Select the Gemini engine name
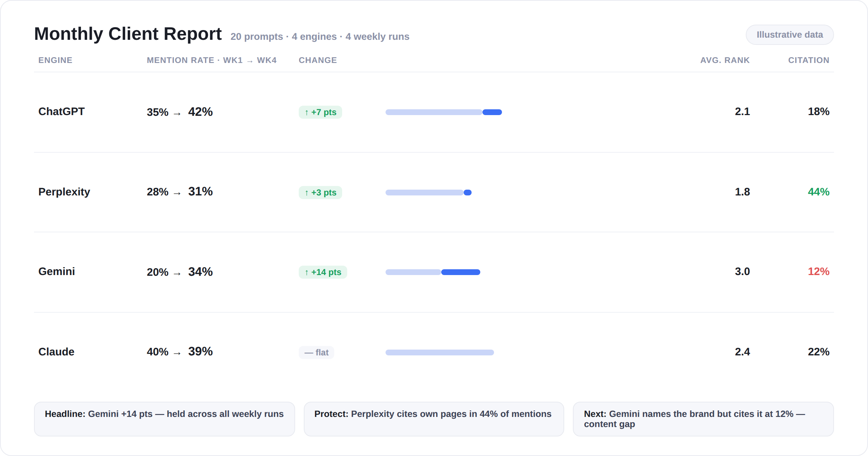Image resolution: width=868 pixels, height=456 pixels. pos(56,271)
